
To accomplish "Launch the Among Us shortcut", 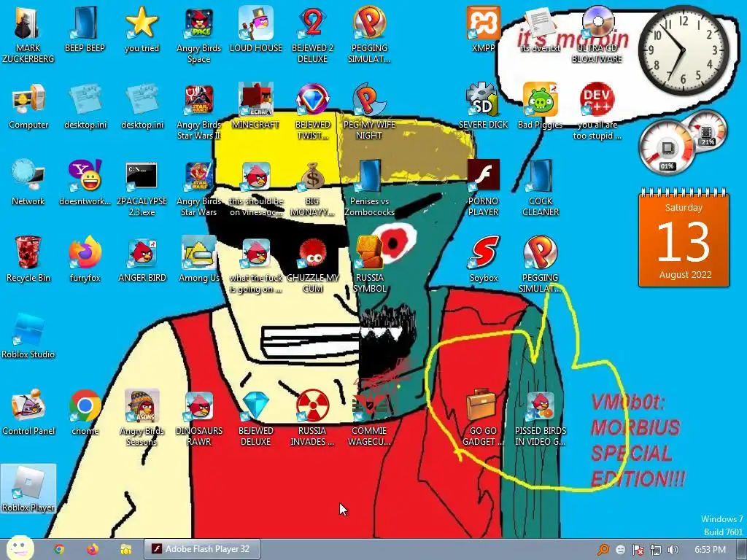I will (x=198, y=260).
